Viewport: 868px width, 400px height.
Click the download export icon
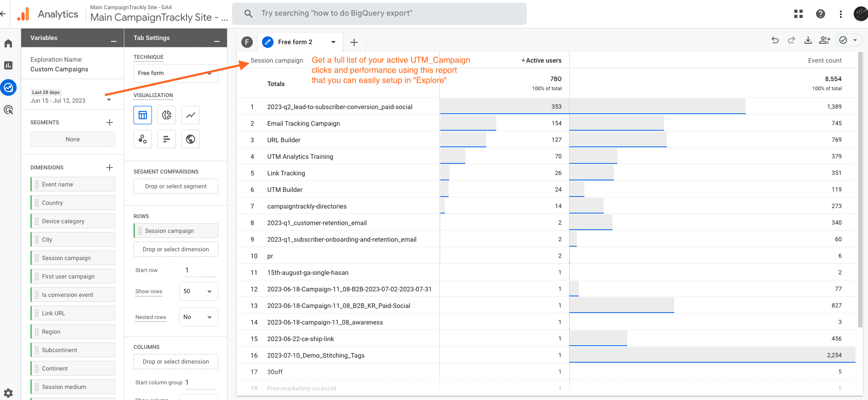(808, 41)
